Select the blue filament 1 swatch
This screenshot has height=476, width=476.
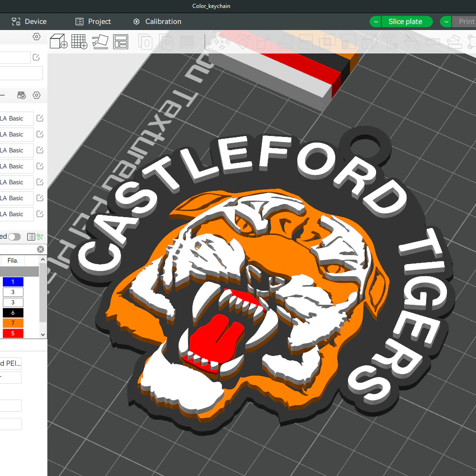point(13,282)
